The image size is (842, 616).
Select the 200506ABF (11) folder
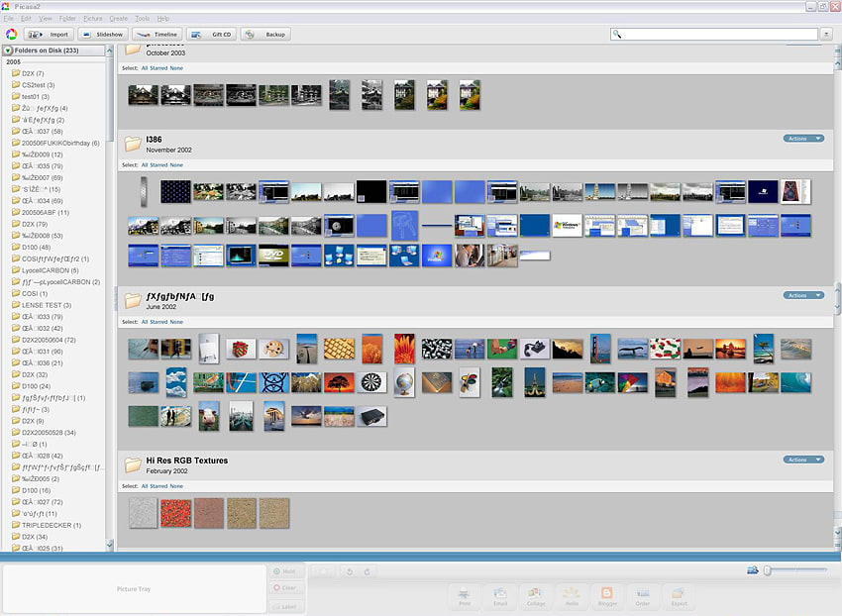[x=41, y=212]
